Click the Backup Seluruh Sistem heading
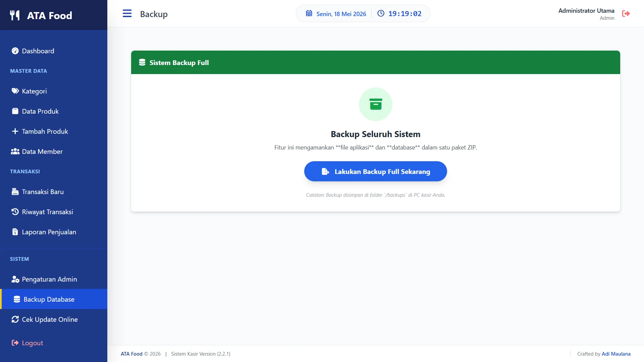The height and width of the screenshot is (362, 644). tap(376, 134)
